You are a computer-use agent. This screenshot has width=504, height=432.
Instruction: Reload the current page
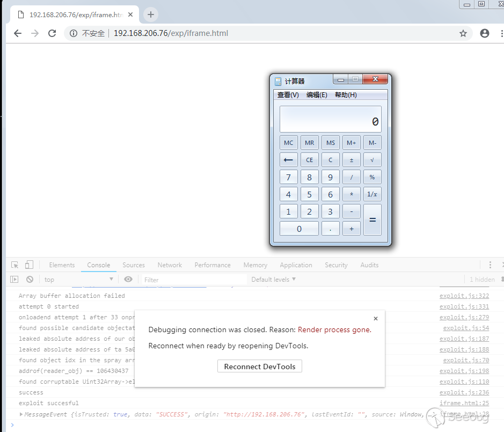pos(52,33)
